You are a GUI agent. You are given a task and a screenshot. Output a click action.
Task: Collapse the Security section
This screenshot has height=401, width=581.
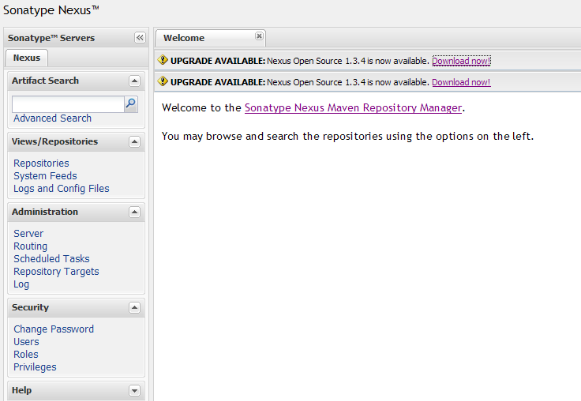[x=135, y=308]
